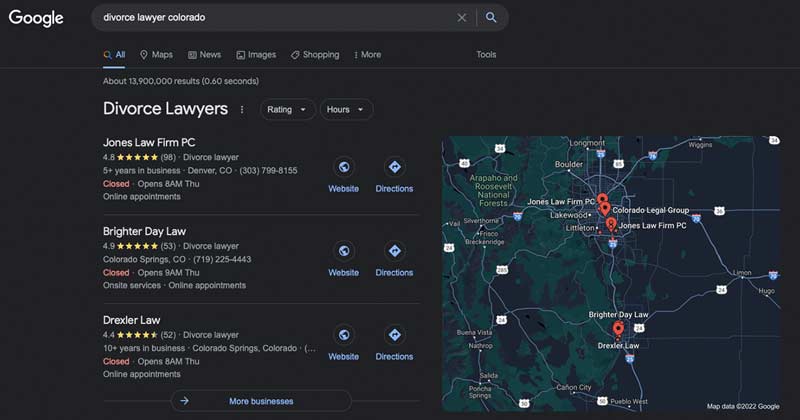
Task: Open Drexler Law website globe icon
Action: tap(344, 335)
